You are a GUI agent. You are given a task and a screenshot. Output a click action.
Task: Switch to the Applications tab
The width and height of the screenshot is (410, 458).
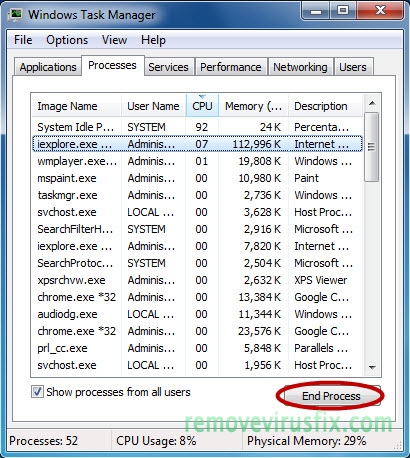click(48, 67)
